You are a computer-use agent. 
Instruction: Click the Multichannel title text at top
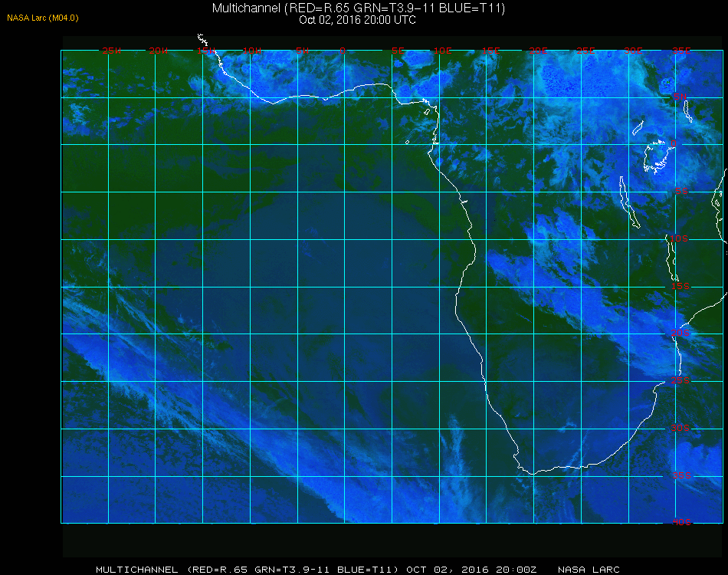[358, 8]
